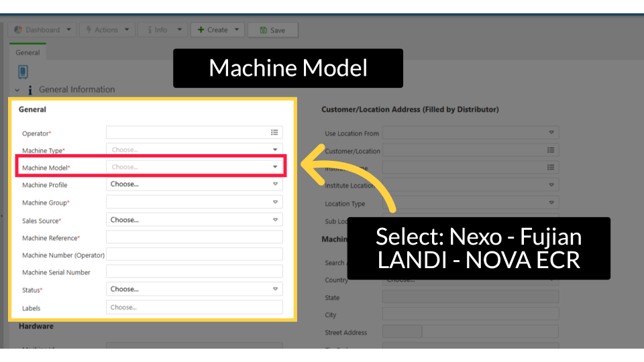Open the Dashboard menu button

[42, 30]
